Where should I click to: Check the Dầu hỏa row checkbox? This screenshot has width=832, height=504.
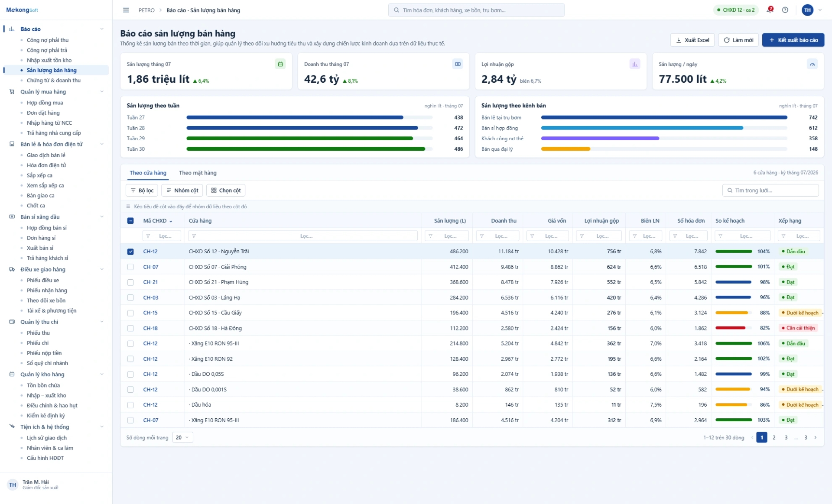click(x=130, y=405)
